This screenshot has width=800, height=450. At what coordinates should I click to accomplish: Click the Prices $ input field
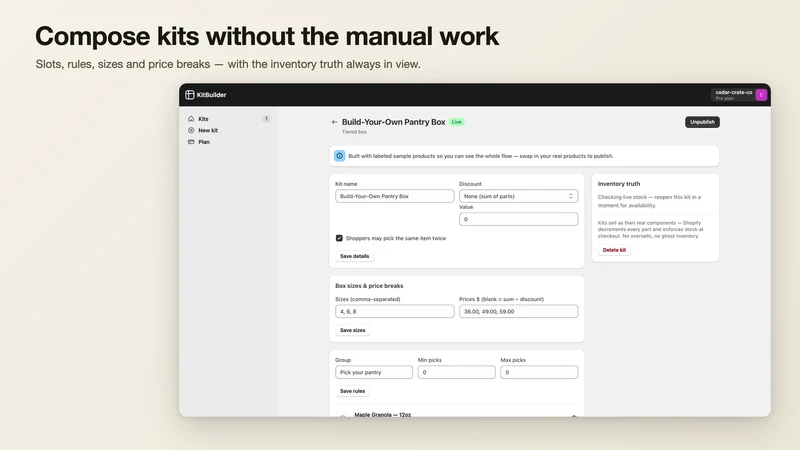[518, 312]
